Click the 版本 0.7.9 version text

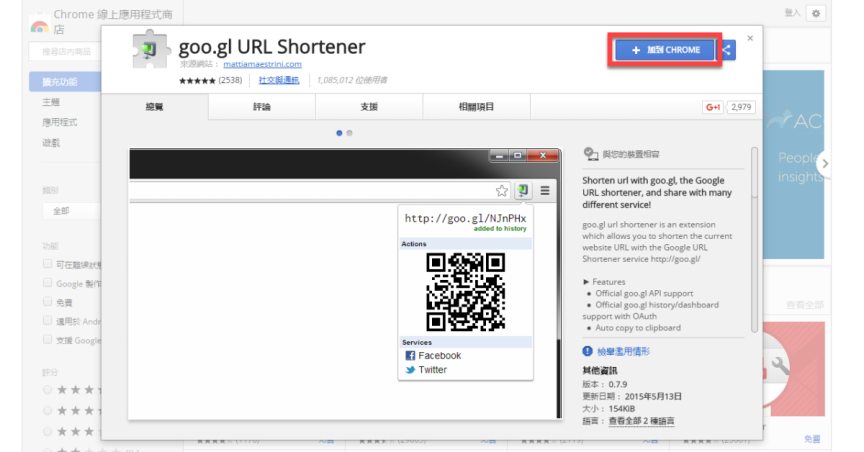click(604, 385)
